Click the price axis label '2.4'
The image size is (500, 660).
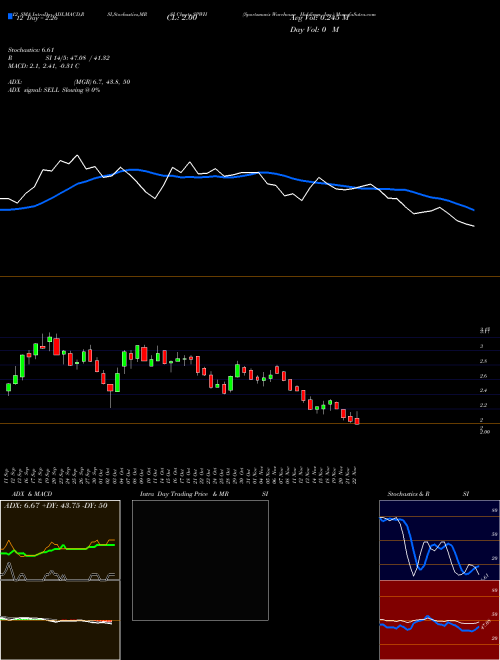coord(484,391)
